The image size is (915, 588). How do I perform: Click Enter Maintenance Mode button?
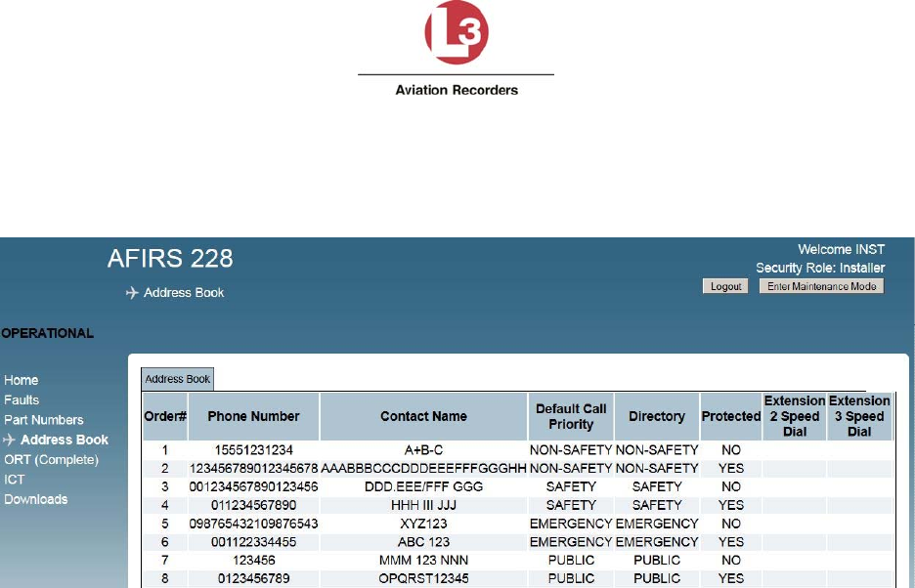click(821, 286)
